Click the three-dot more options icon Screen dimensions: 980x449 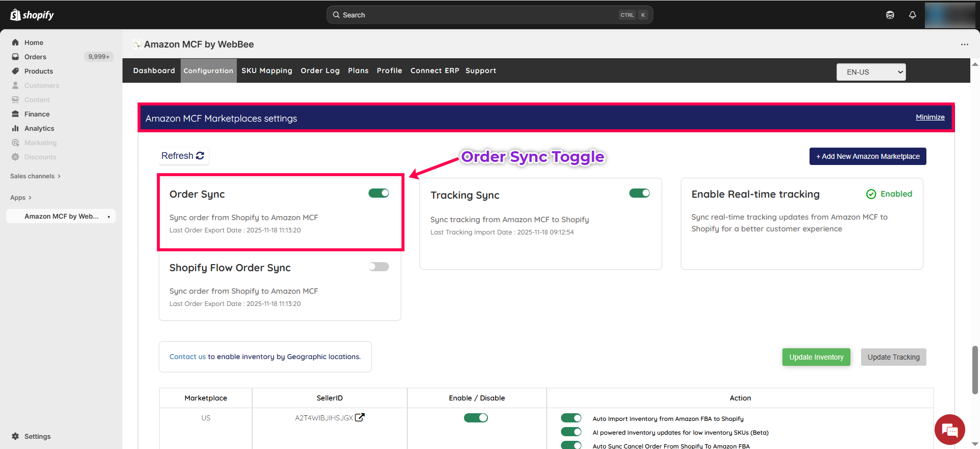pos(964,44)
